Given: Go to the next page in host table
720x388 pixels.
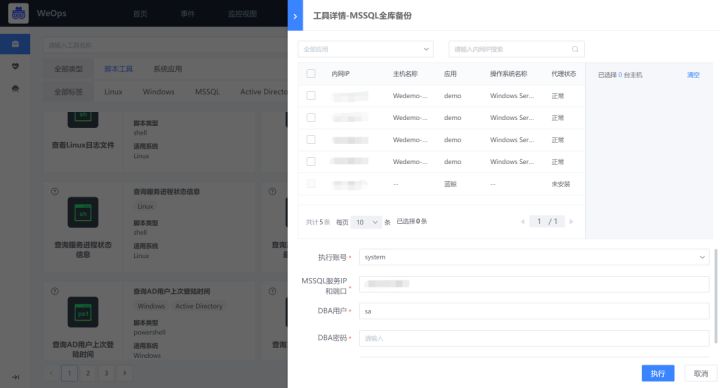Looking at the screenshot, I should (x=571, y=222).
